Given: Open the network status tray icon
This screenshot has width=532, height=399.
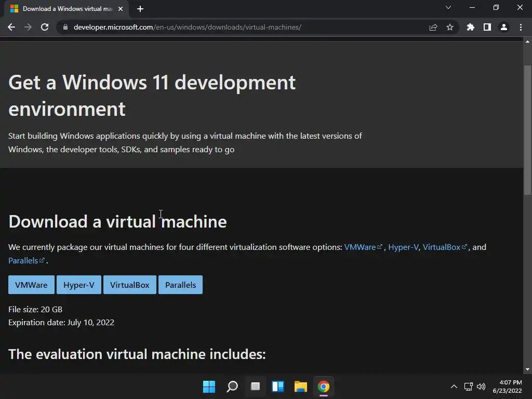Looking at the screenshot, I should (469, 387).
